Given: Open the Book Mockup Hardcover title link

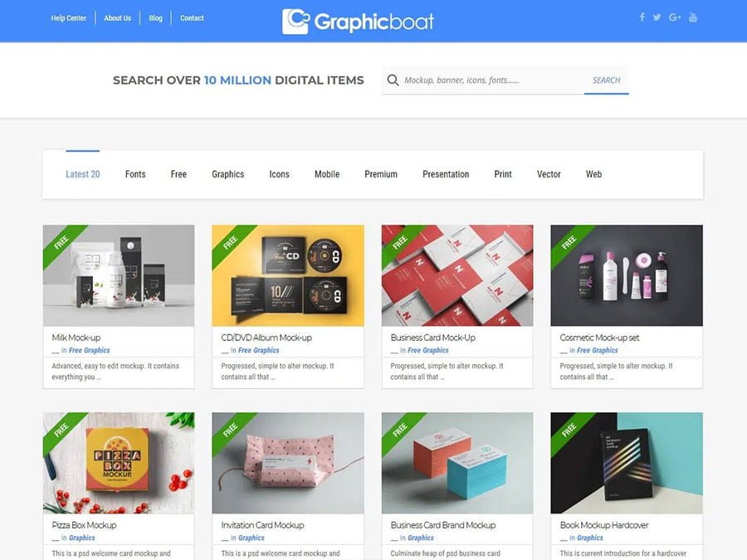Looking at the screenshot, I should (604, 525).
